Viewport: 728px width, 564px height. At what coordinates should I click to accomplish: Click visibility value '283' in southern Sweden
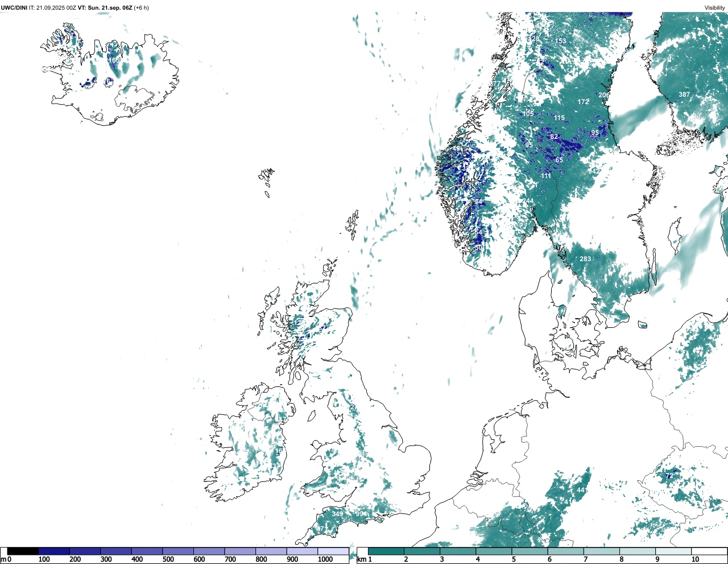point(585,259)
